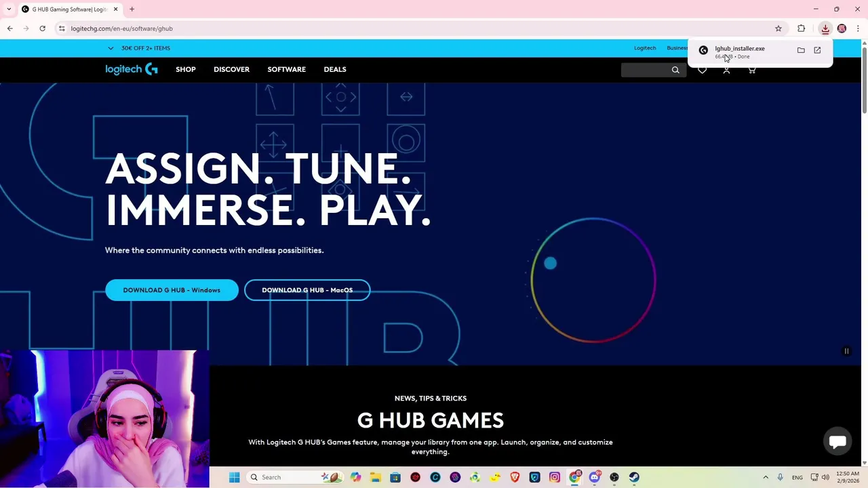Open File Explorer from taskbar
The image size is (868, 488).
coord(376,477)
